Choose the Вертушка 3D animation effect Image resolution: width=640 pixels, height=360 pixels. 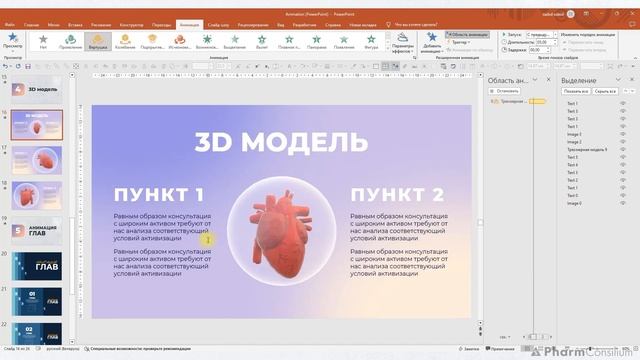(98, 42)
